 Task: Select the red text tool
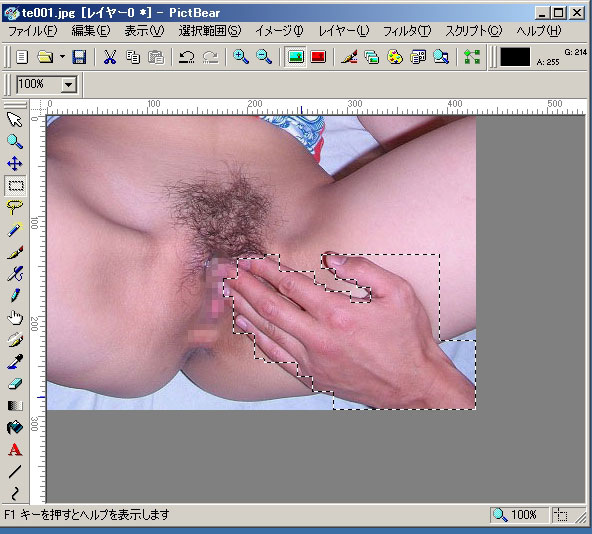pyautogui.click(x=15, y=450)
